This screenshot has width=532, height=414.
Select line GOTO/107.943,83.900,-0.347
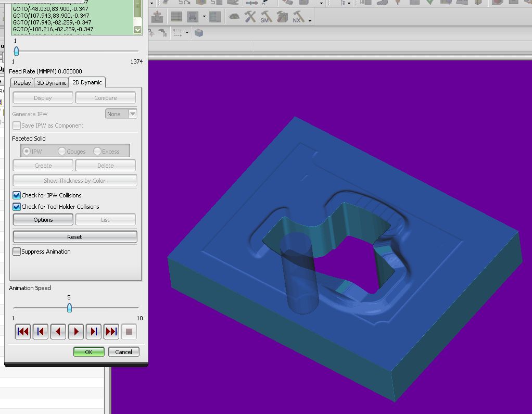(x=51, y=16)
